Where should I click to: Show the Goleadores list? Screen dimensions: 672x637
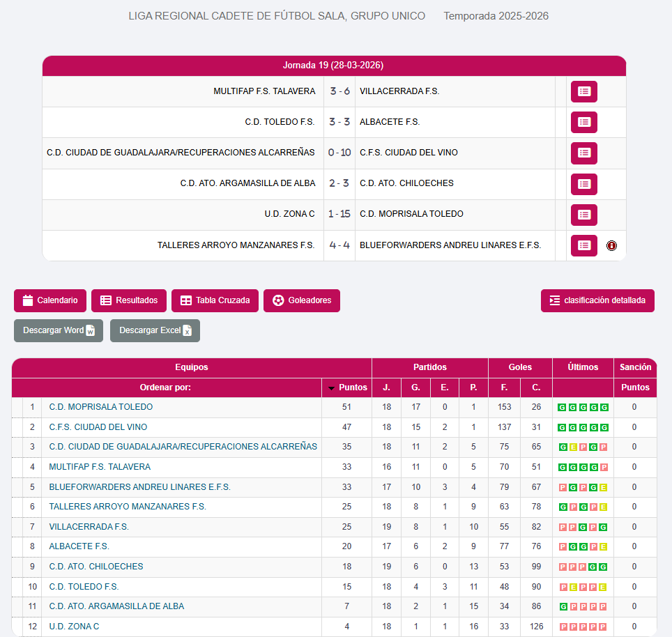click(x=302, y=300)
